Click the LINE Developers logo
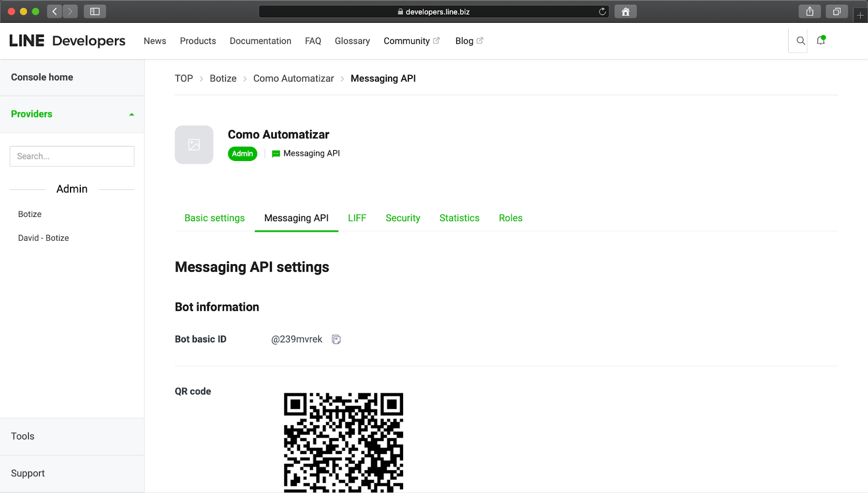868x493 pixels. pyautogui.click(x=67, y=41)
